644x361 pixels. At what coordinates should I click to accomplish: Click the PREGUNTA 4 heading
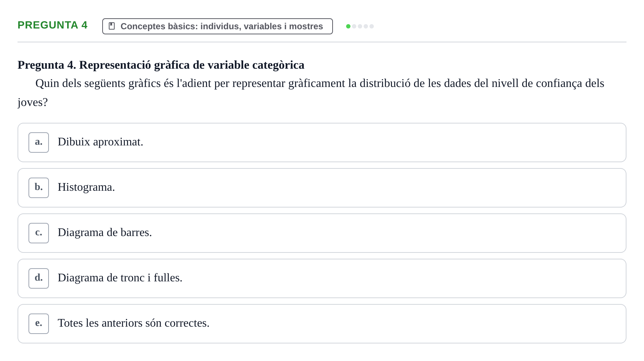pyautogui.click(x=53, y=25)
